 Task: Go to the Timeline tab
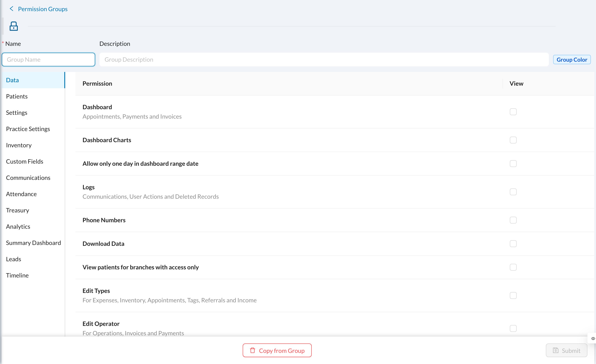(33, 275)
